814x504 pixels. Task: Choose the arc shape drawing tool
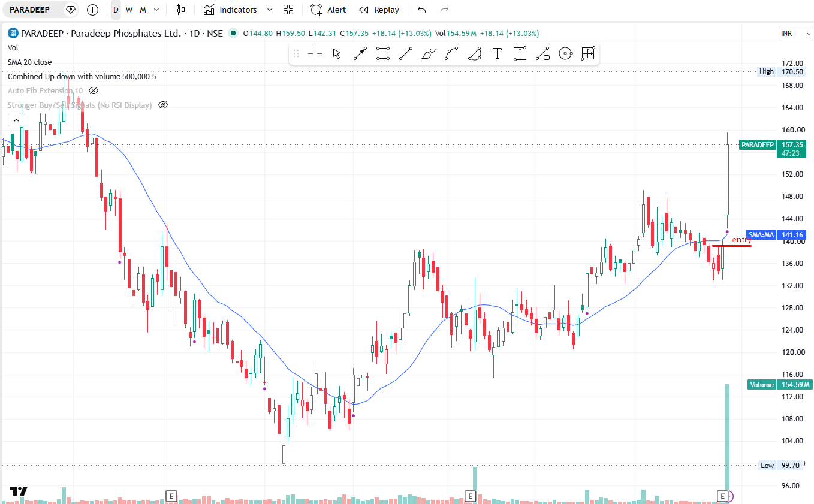point(474,54)
